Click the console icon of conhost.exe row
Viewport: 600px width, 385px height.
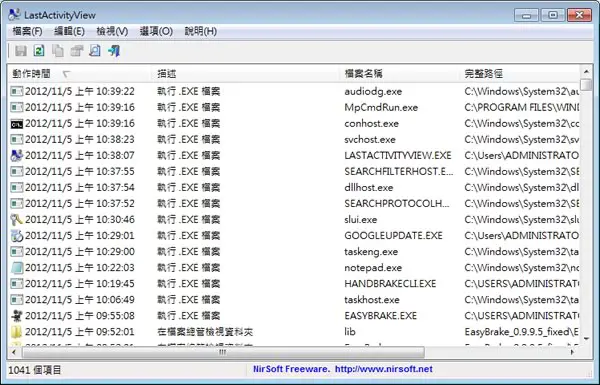[16, 124]
